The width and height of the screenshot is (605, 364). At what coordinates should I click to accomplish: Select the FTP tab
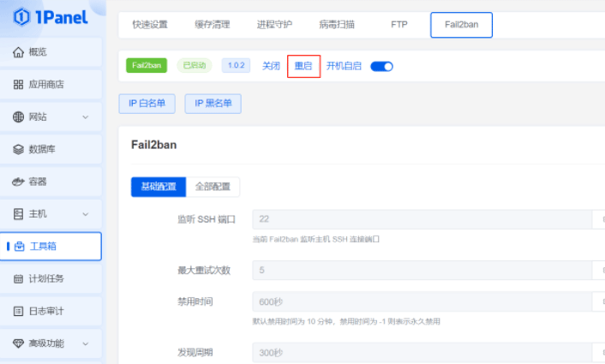[x=399, y=25]
